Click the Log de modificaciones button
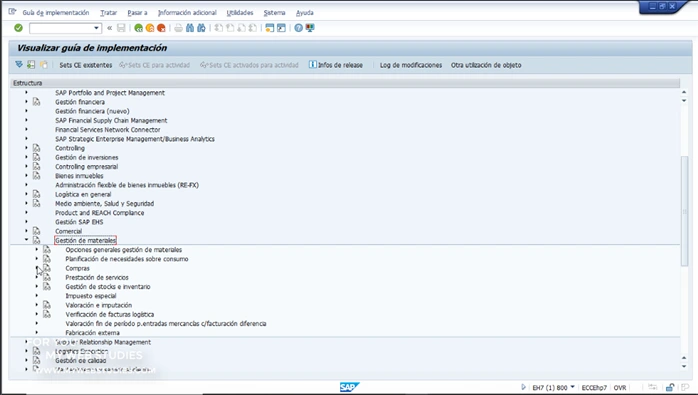The image size is (698, 395). pos(411,65)
